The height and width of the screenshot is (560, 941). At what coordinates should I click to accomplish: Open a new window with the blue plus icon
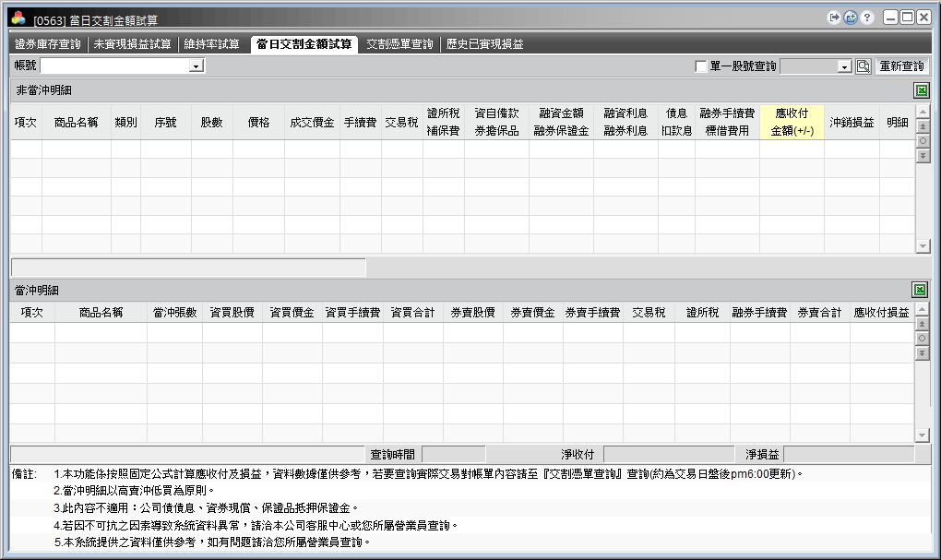(x=851, y=18)
